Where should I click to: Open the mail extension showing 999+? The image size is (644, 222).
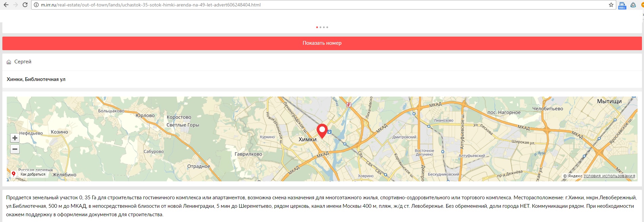click(x=622, y=5)
